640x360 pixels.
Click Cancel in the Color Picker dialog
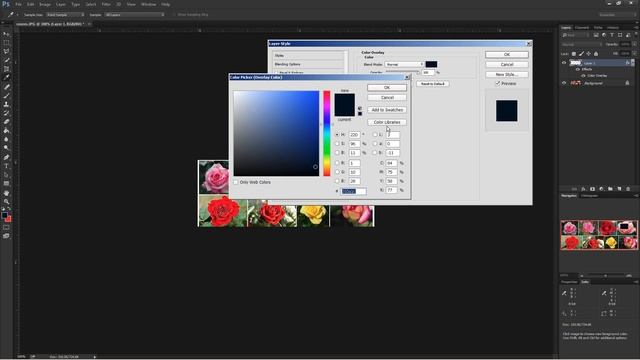pos(387,98)
